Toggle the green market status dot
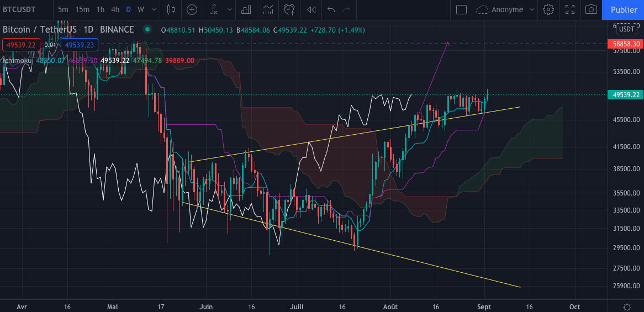Image resolution: width=644 pixels, height=312 pixels. coord(147,30)
